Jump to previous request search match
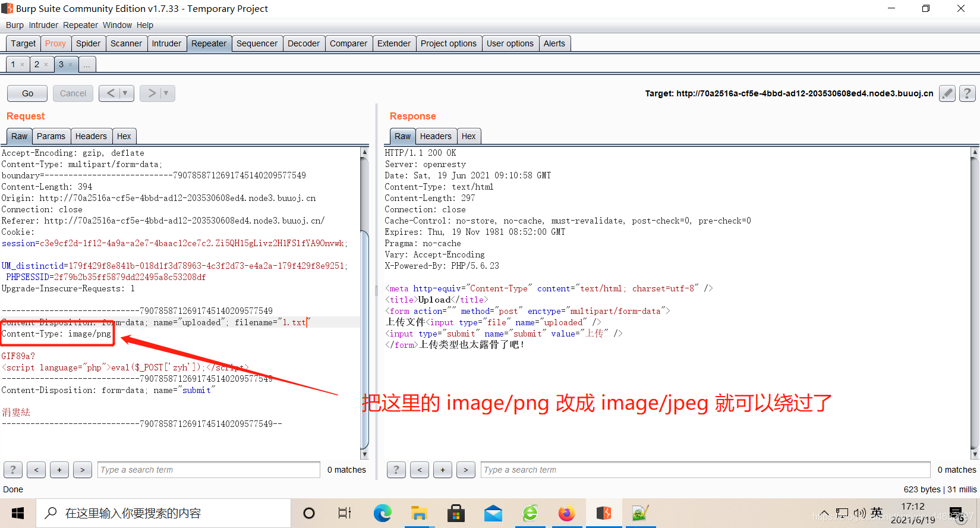The height and width of the screenshot is (528, 980). tap(36, 470)
